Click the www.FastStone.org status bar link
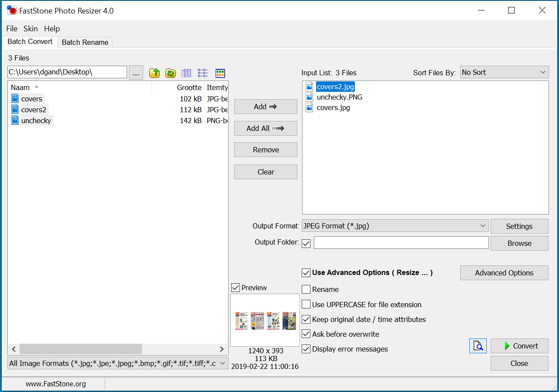Screen dimensions: 559x392 pyautogui.click(x=56, y=384)
